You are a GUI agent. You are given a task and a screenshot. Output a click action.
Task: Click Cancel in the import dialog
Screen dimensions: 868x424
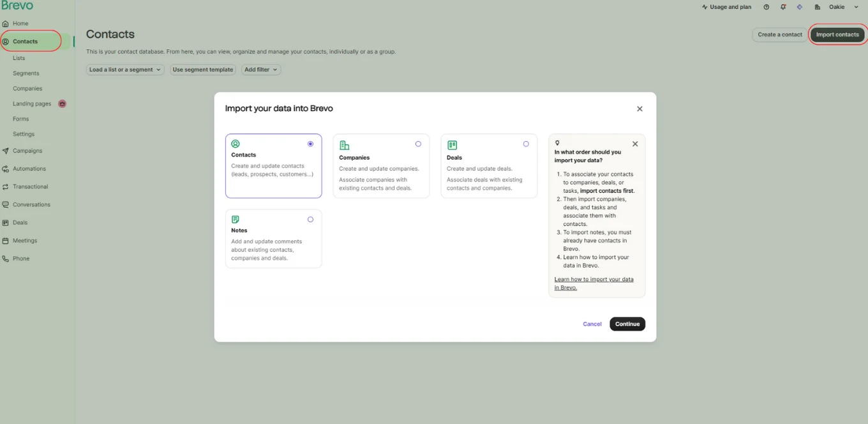[592, 324]
